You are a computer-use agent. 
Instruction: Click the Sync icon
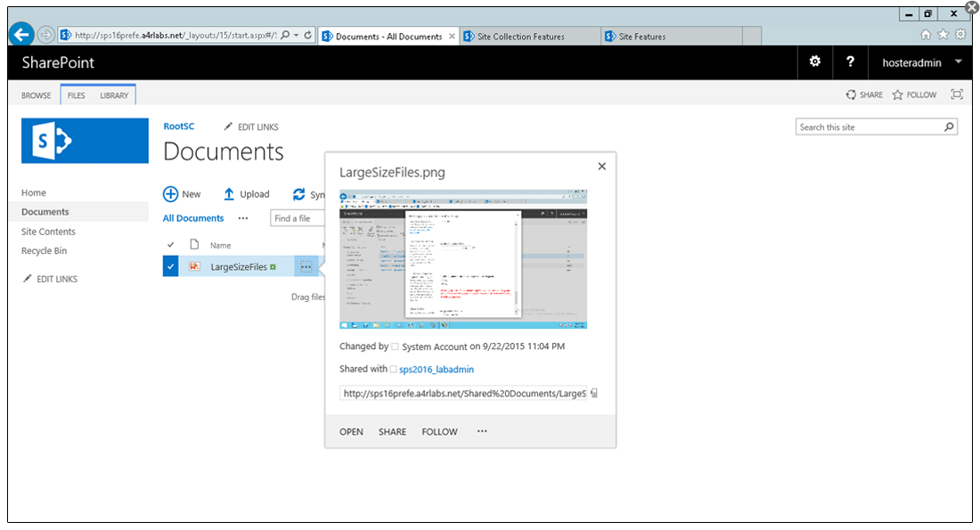[300, 194]
